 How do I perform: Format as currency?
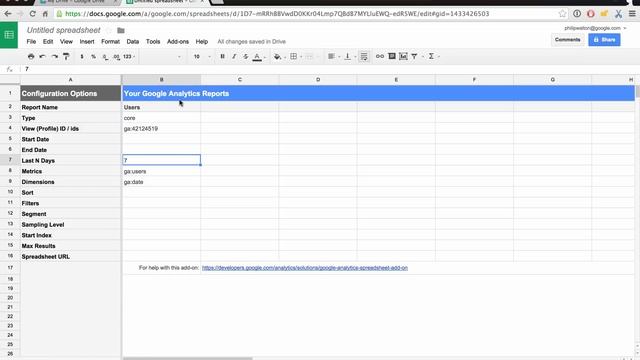pyautogui.click(x=82, y=56)
